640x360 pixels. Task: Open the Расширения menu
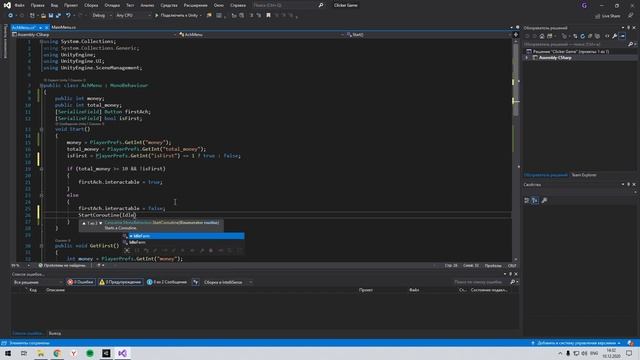[196, 5]
